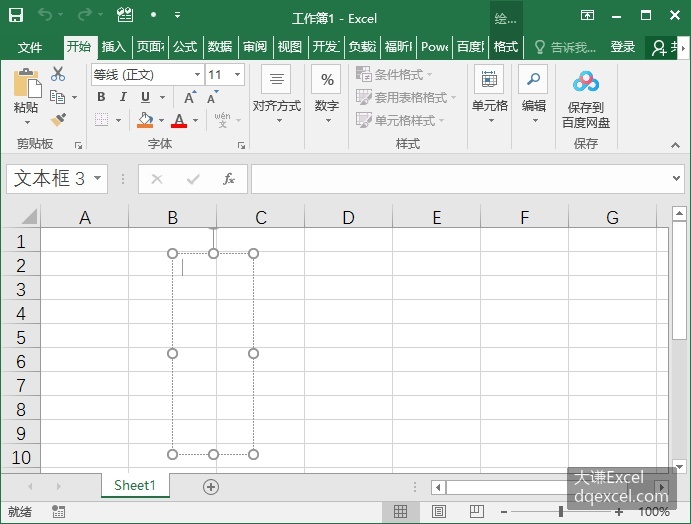Switch to the 审阅 Review tab
The height and width of the screenshot is (524, 691).
point(255,47)
